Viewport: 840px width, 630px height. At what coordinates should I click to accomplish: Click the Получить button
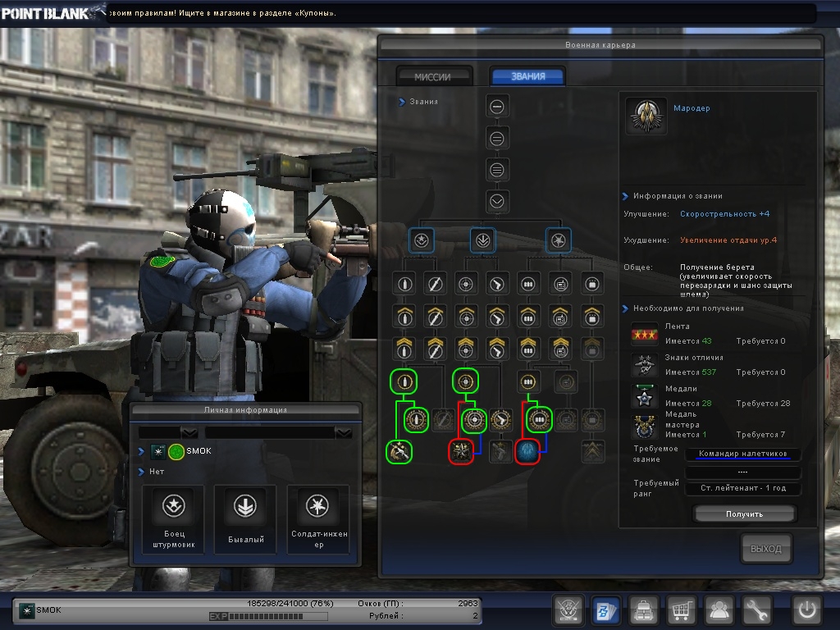coord(745,514)
